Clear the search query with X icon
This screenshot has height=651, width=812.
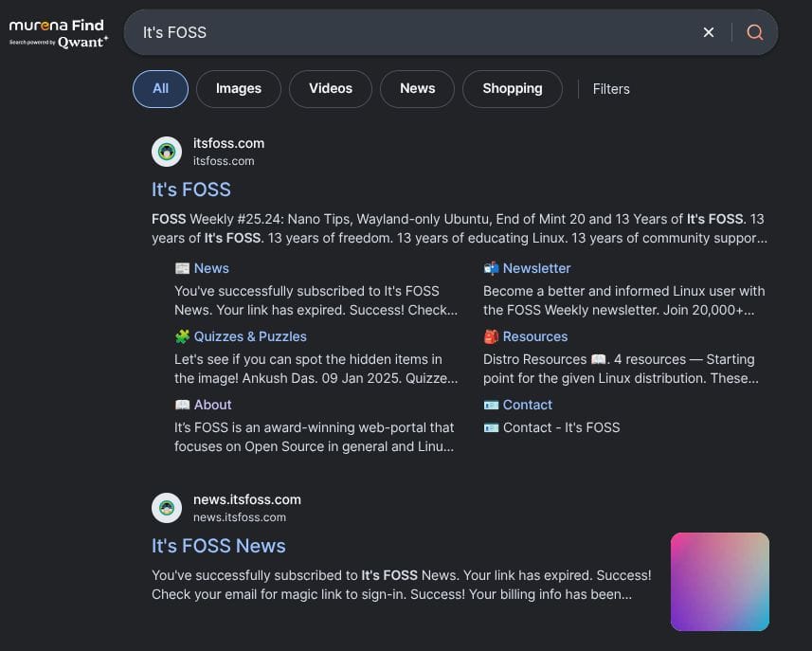click(709, 32)
